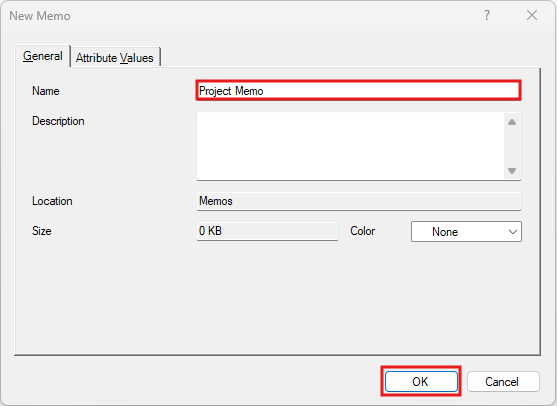Click the Name label
Viewport: 557px width, 406px height.
click(x=45, y=91)
